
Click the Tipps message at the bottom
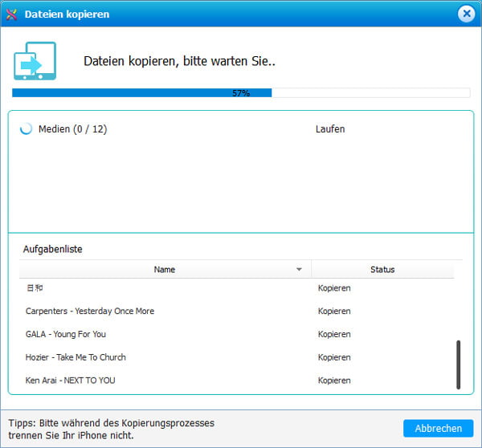pyautogui.click(x=112, y=428)
